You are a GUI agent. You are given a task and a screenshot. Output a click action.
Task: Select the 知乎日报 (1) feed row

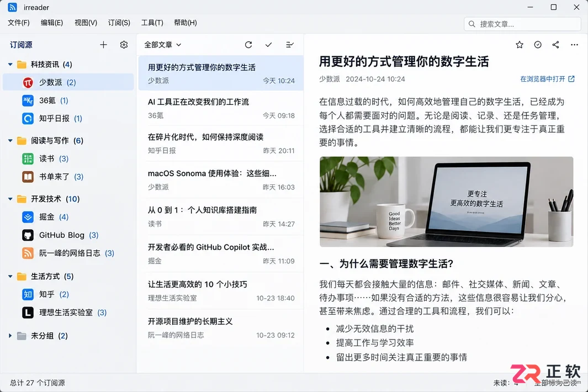tap(68, 119)
